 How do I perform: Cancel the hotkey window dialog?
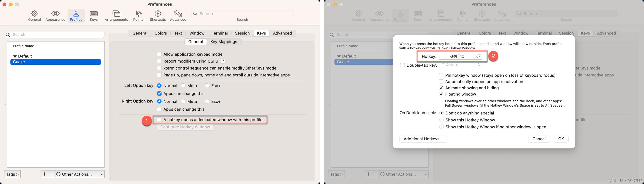(x=539, y=139)
